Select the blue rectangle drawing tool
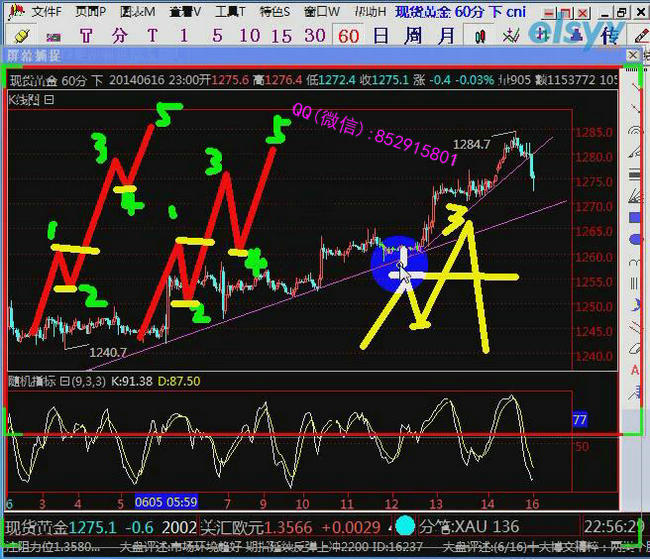 click(x=634, y=216)
